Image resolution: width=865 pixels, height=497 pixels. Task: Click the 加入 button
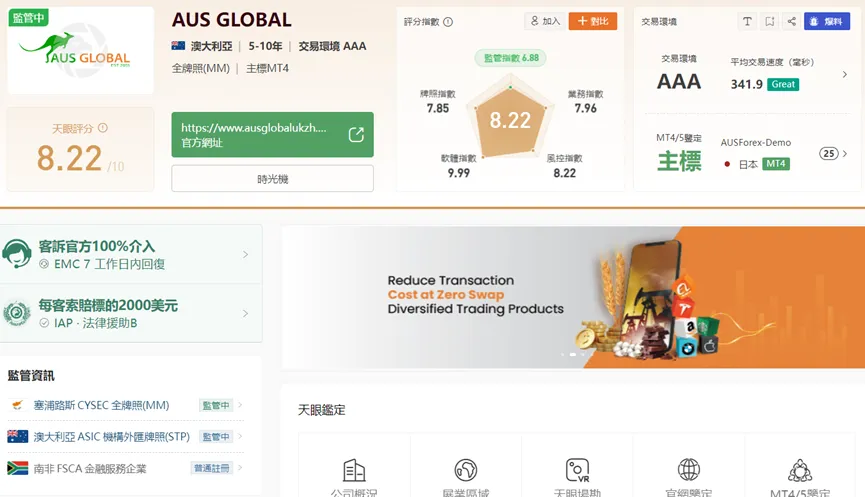pyautogui.click(x=545, y=21)
